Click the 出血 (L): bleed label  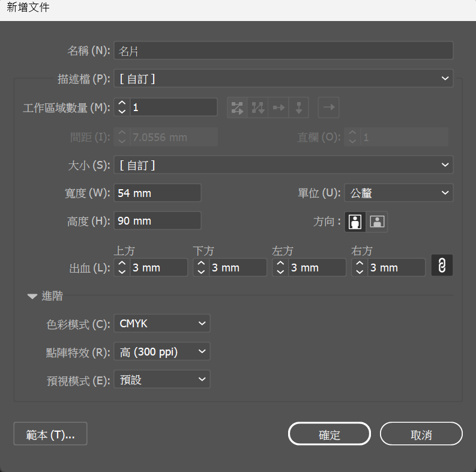(89, 268)
